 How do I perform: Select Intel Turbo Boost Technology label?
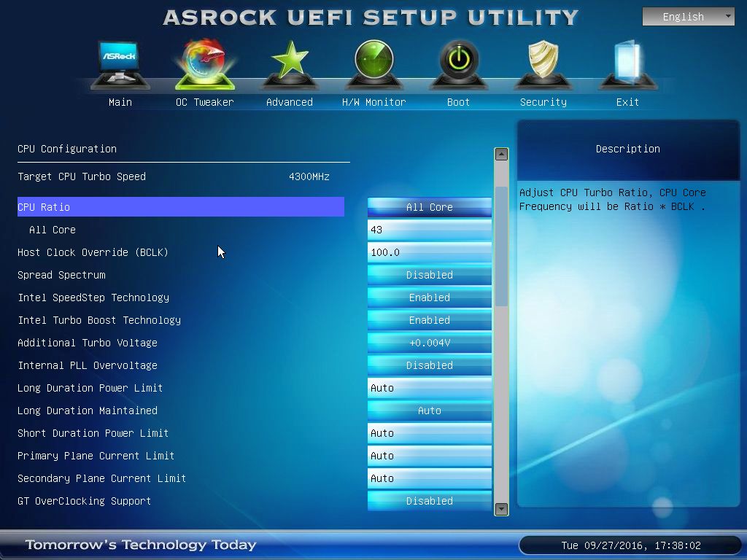click(x=99, y=320)
